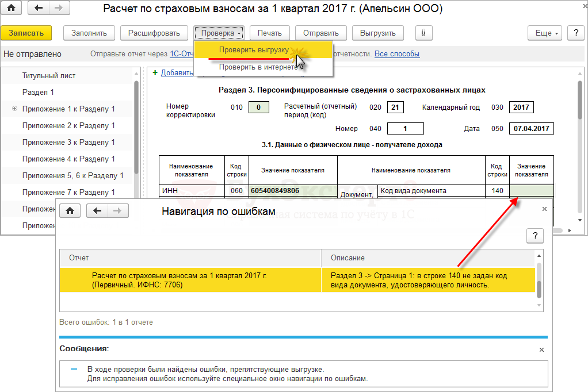Open the Проверка dropdown button
588x392 pixels.
pos(220,33)
